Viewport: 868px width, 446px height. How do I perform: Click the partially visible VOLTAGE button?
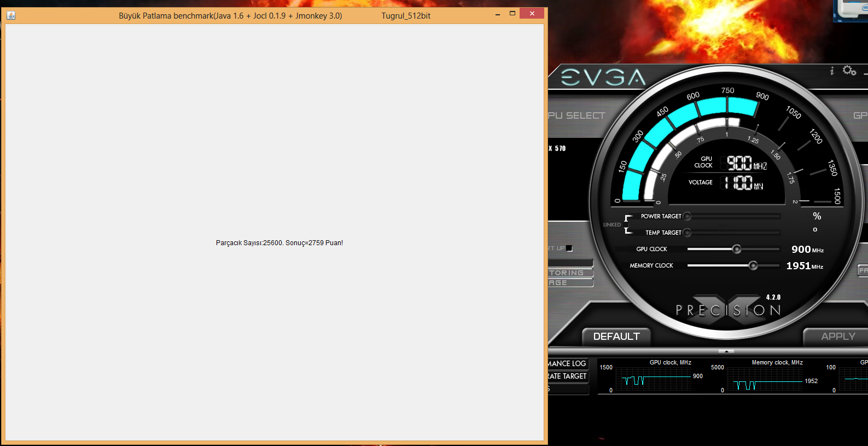pos(570,282)
